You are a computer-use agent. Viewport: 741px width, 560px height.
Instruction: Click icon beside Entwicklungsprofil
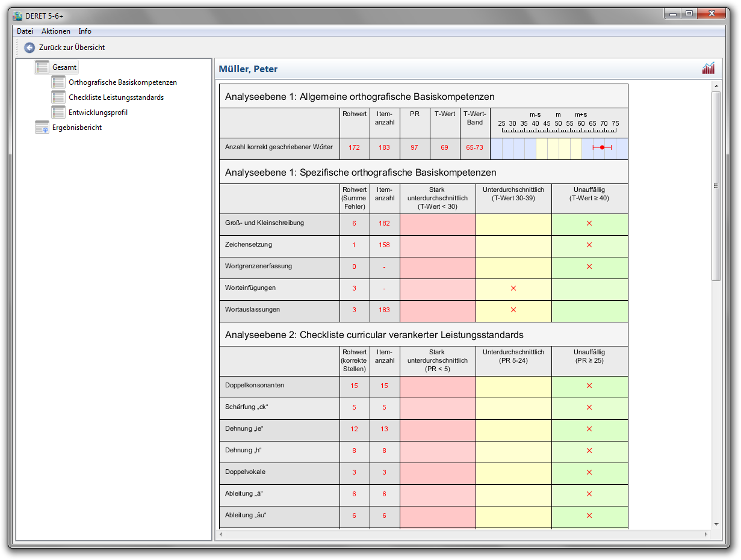tap(58, 112)
